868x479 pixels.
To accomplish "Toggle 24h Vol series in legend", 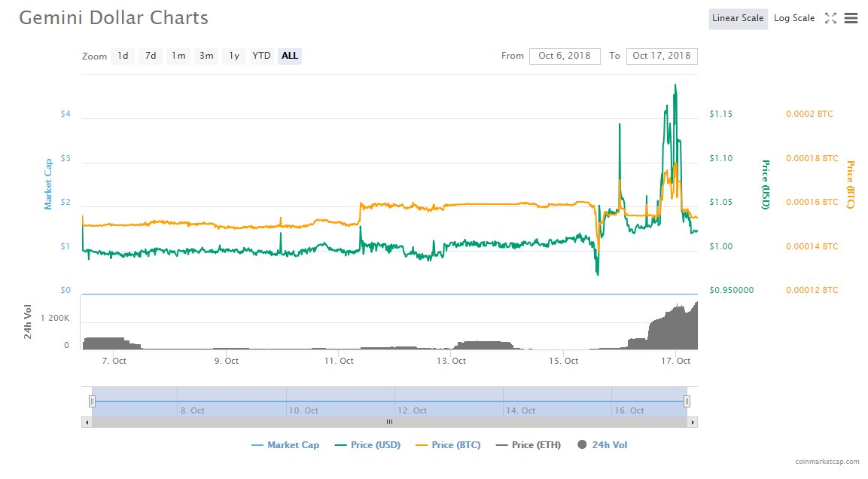I will point(602,444).
